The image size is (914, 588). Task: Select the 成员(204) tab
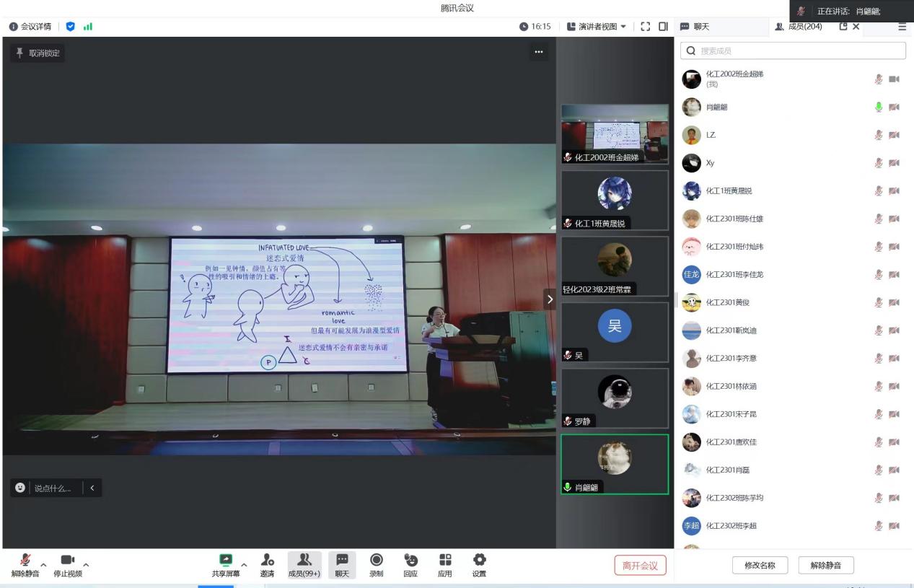click(x=799, y=27)
